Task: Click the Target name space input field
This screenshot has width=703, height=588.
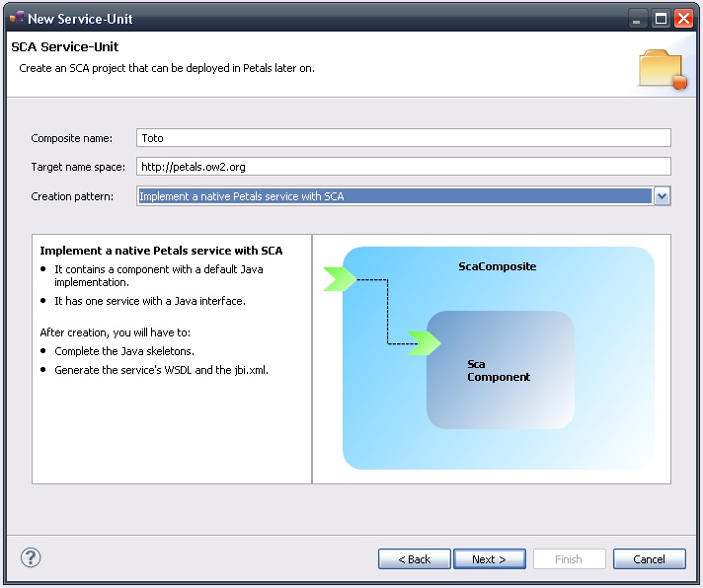Action: tap(403, 167)
